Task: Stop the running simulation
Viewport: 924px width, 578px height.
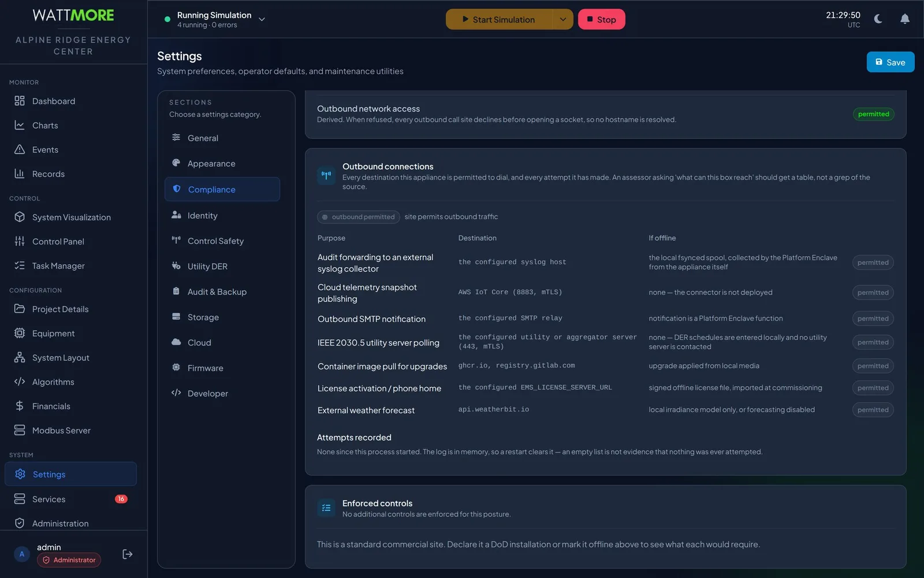Action: pyautogui.click(x=601, y=19)
